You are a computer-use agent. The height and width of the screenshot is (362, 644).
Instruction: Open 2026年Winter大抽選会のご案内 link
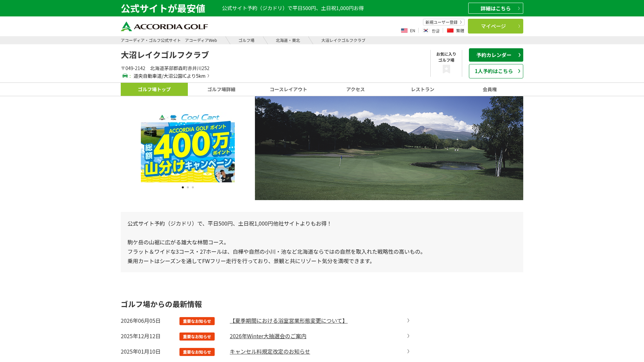tap(268, 336)
